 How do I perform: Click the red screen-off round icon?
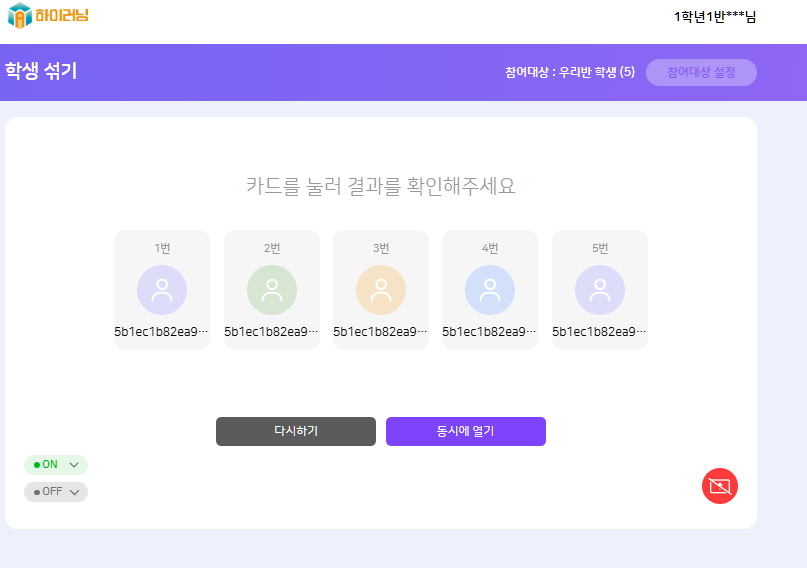coord(720,486)
